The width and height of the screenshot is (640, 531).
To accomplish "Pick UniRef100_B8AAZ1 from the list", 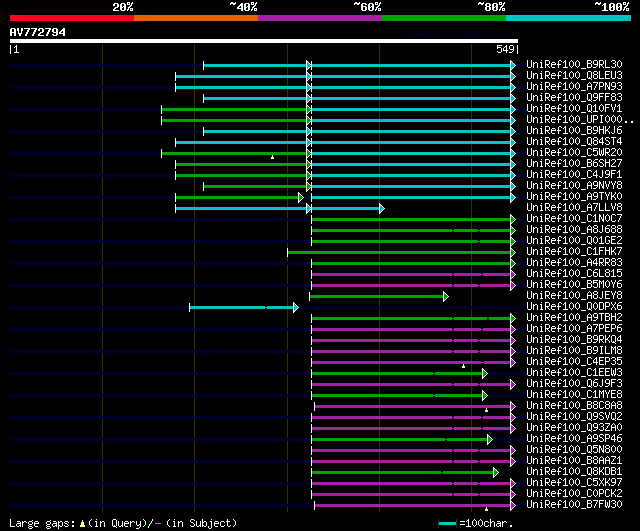I will (574, 461).
